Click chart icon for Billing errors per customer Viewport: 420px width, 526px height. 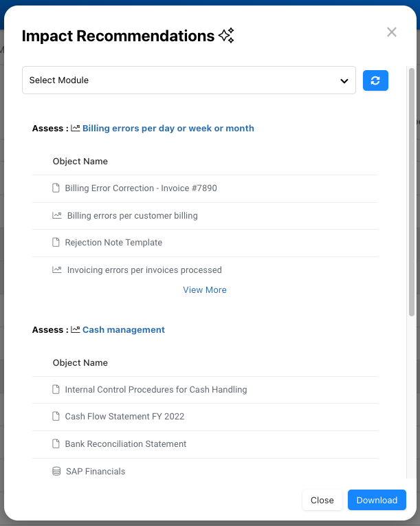(57, 215)
